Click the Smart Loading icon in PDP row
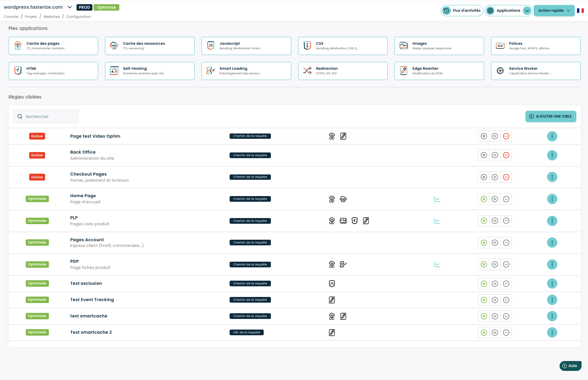Screen dimensions: 588x380 (343, 265)
